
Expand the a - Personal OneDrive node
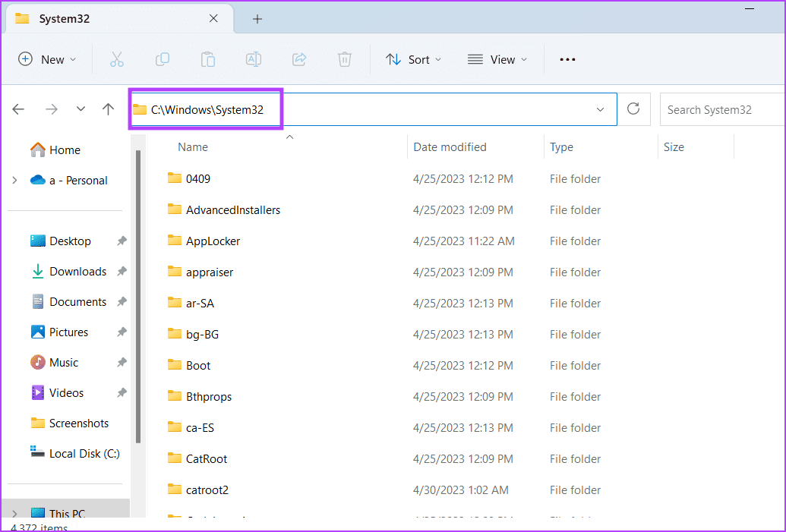coord(14,181)
